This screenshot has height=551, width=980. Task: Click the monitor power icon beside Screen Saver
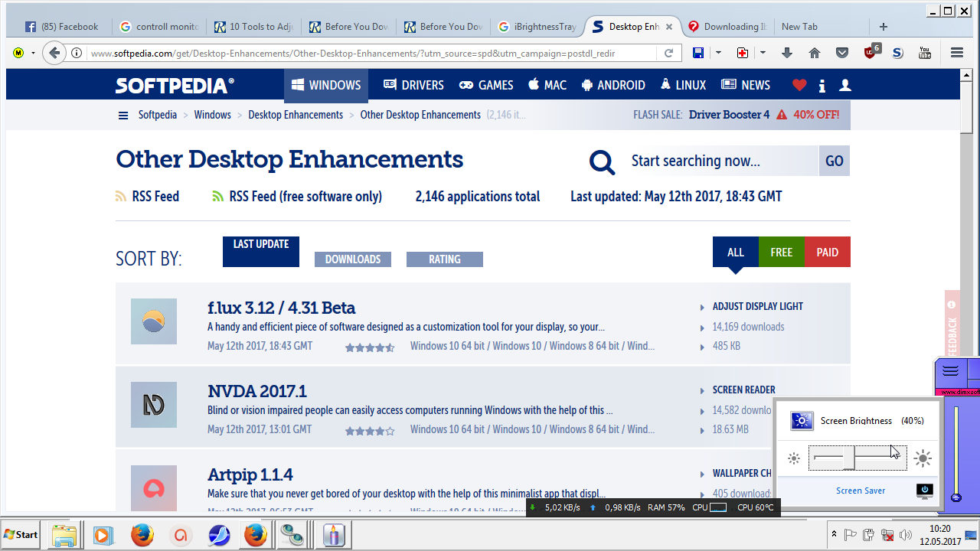[x=925, y=491]
